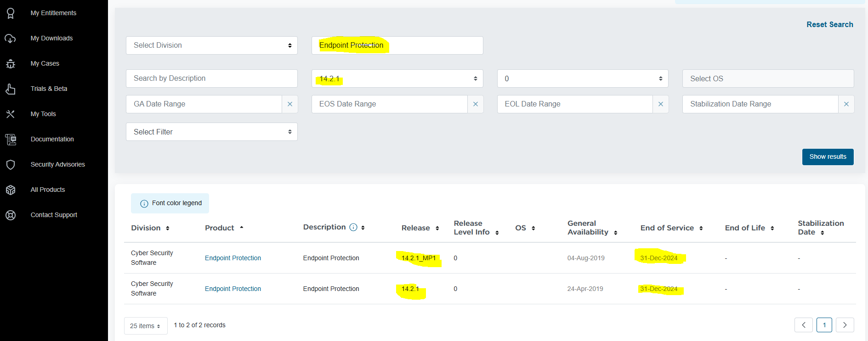This screenshot has height=341, width=868.
Task: Clear the EOS Date Range field
Action: click(476, 104)
